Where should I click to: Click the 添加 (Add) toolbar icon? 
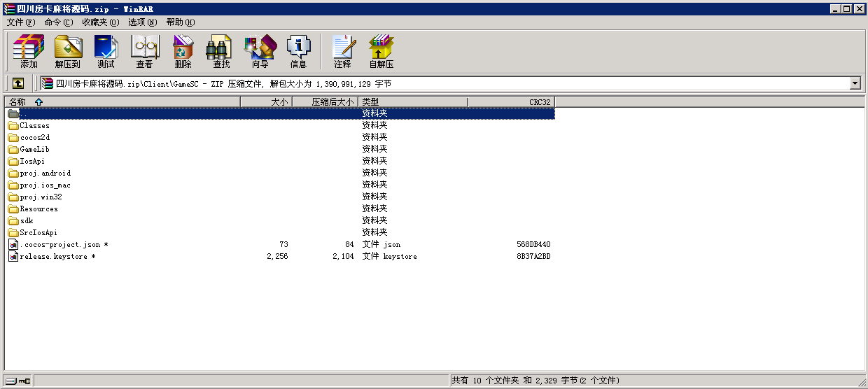(29, 51)
